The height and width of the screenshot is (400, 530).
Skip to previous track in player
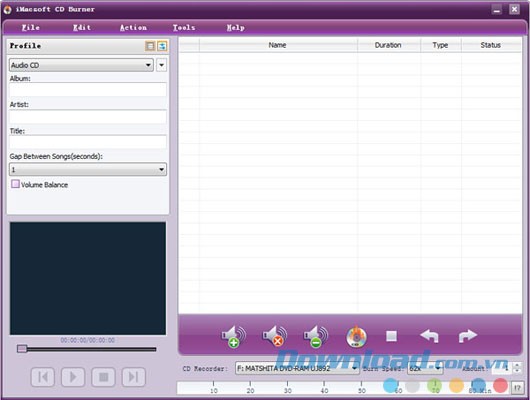click(43, 377)
